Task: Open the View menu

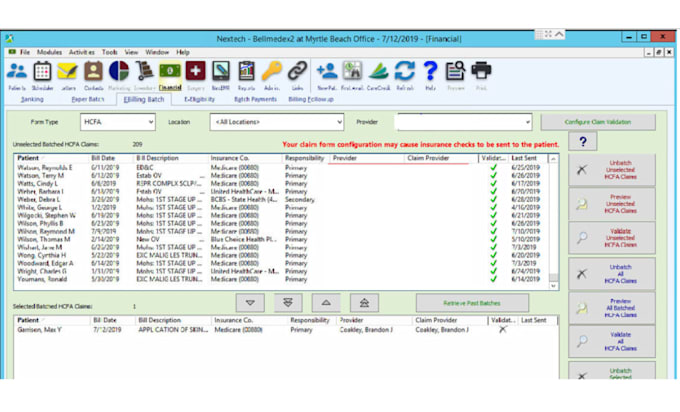Action: tap(131, 52)
